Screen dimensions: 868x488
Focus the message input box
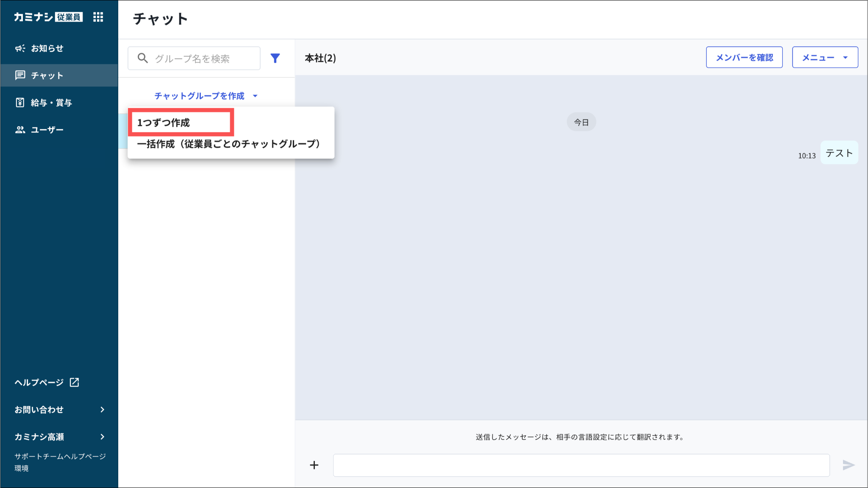581,465
